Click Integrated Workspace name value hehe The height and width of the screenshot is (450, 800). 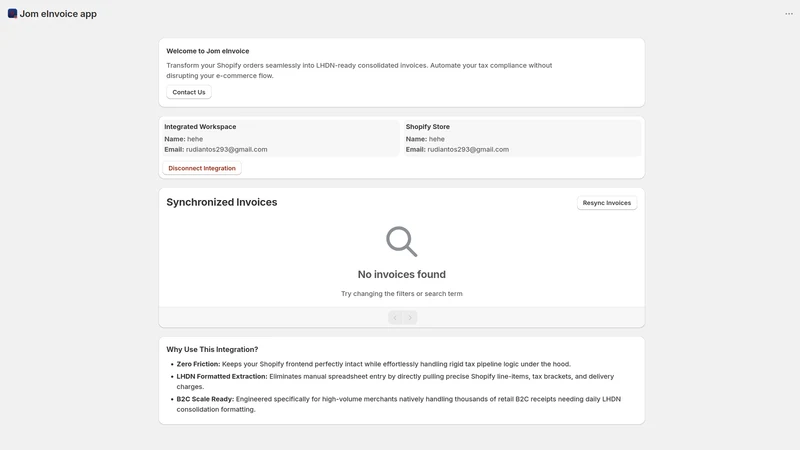(195, 139)
